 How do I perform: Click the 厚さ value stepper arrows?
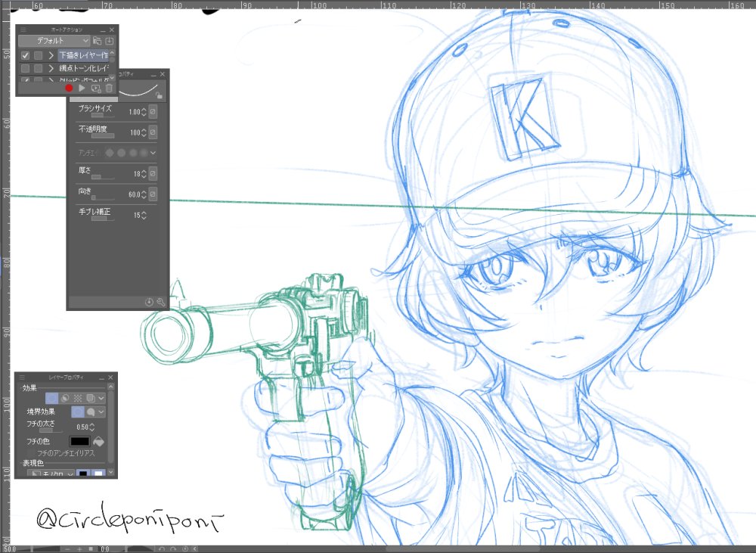[x=144, y=174]
